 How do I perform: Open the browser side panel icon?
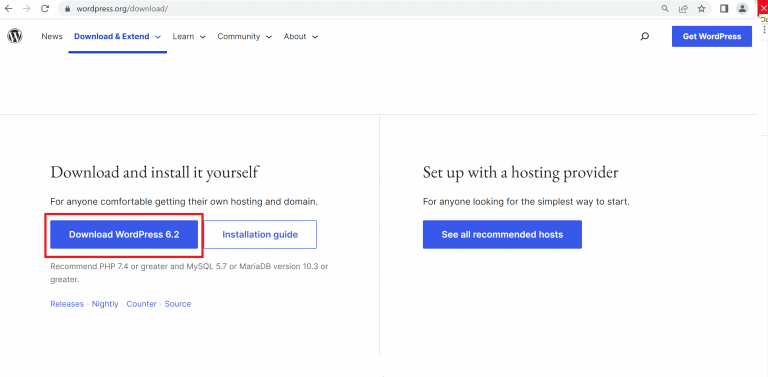coord(724,8)
